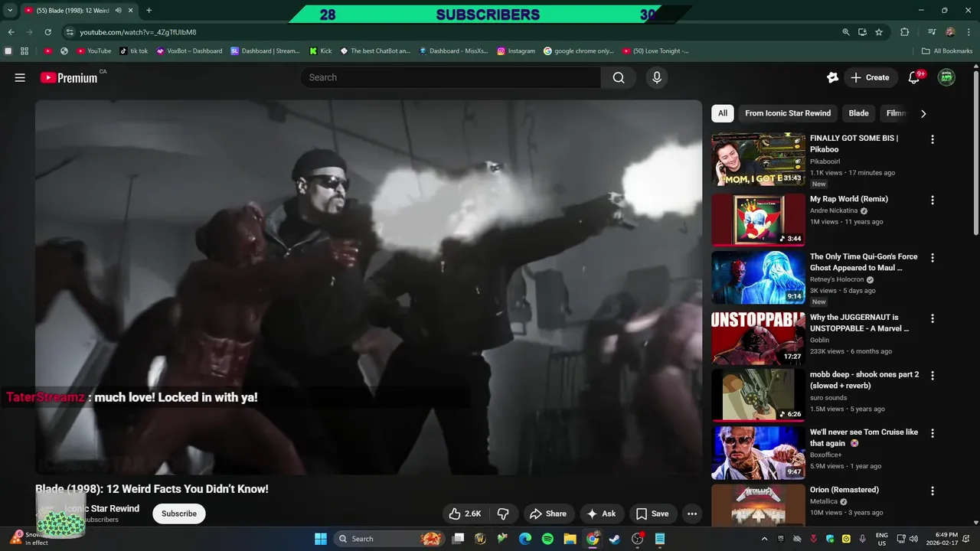980x551 pixels.
Task: Click the Ask button
Action: [601, 514]
